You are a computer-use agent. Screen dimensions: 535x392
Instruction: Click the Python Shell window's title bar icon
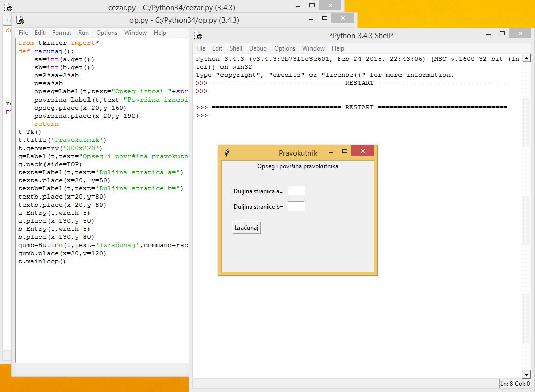pos(198,35)
